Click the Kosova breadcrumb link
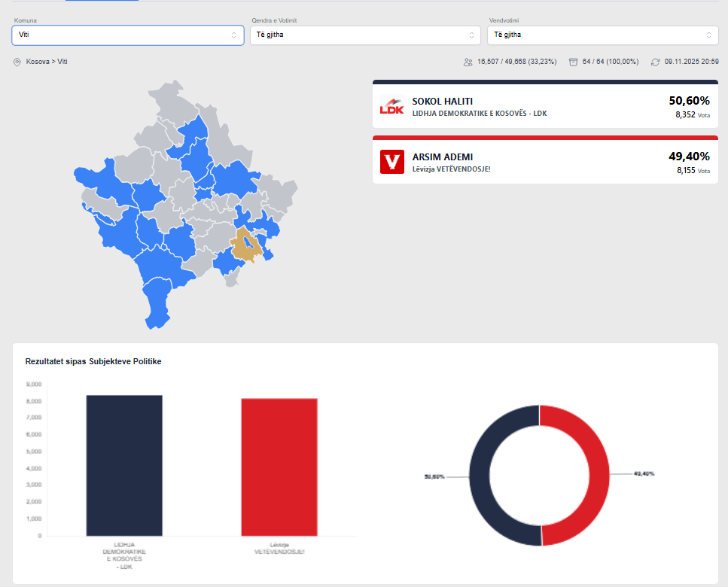728x587 pixels. pyautogui.click(x=36, y=62)
